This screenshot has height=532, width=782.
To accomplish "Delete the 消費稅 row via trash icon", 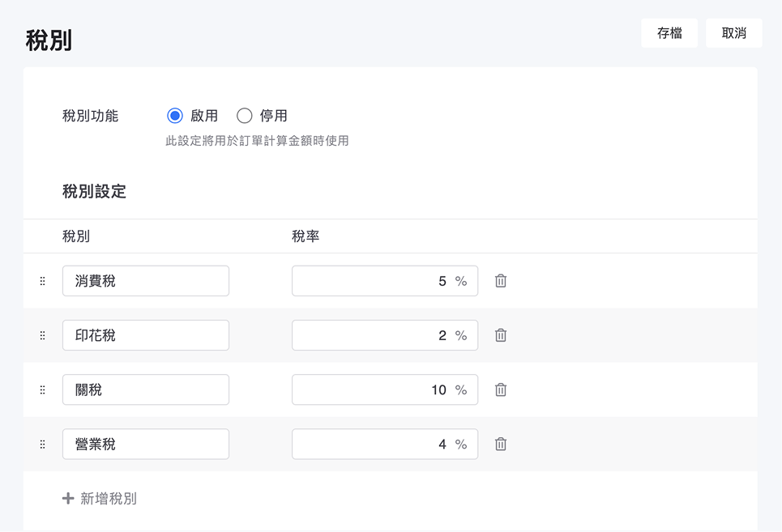I will click(501, 281).
